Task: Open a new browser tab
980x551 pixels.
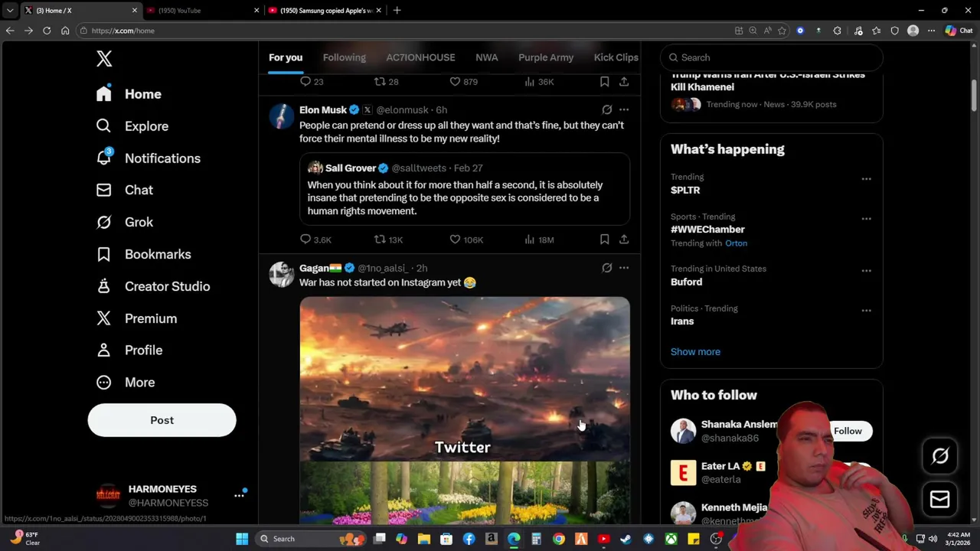Action: click(397, 11)
